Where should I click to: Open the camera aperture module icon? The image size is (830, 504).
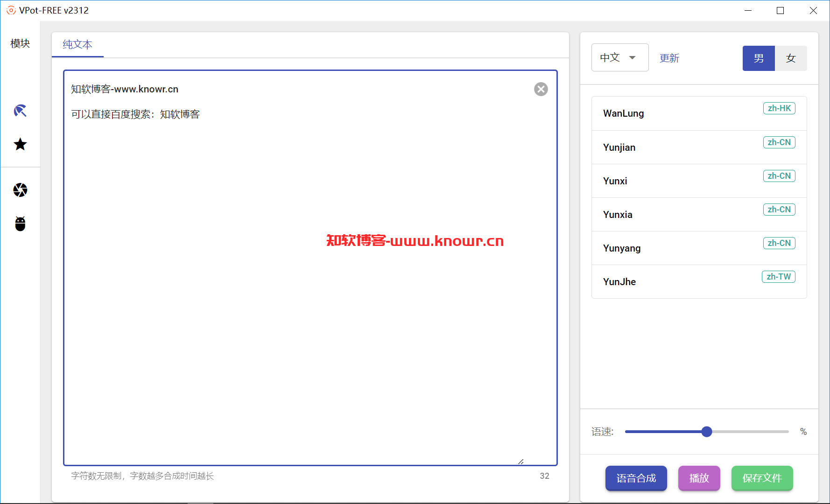coord(20,190)
